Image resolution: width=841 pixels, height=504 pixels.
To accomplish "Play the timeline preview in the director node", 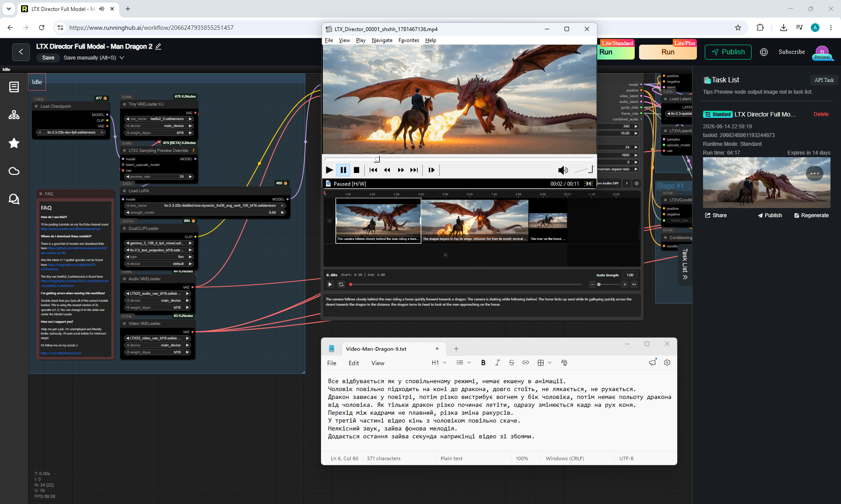I will pyautogui.click(x=330, y=285).
